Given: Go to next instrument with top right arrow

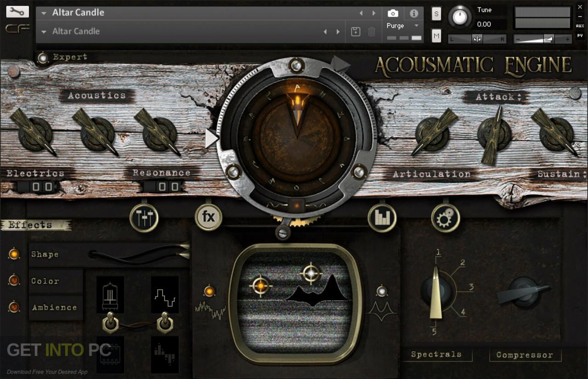Looking at the screenshot, I should tap(374, 13).
